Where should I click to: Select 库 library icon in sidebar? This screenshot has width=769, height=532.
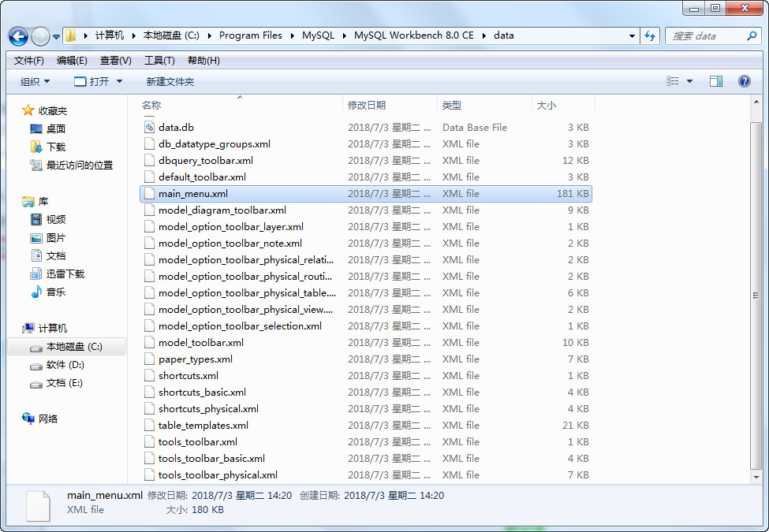[x=28, y=201]
